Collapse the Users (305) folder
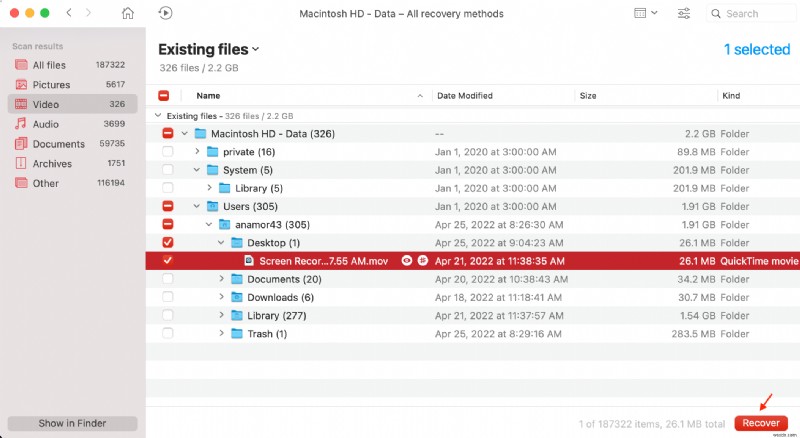Viewport: 800px width, 438px height. tap(197, 206)
